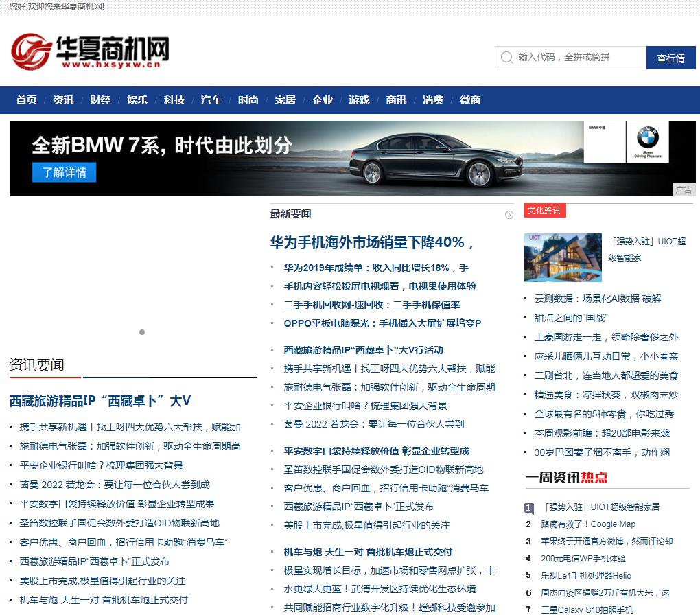Go to the 企业 section
700x615 pixels.
coord(323,100)
